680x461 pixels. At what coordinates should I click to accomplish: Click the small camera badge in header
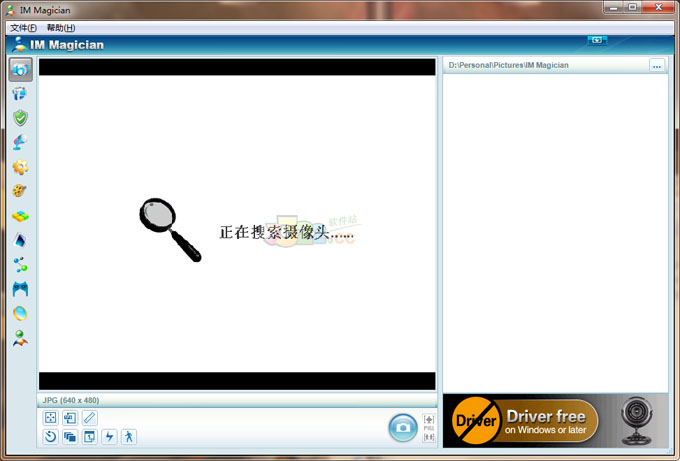click(597, 40)
